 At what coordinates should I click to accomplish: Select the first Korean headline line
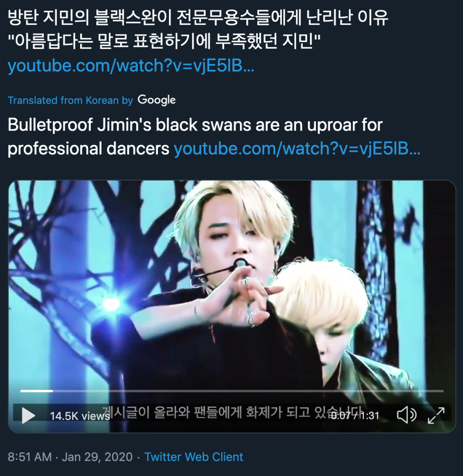(x=198, y=18)
